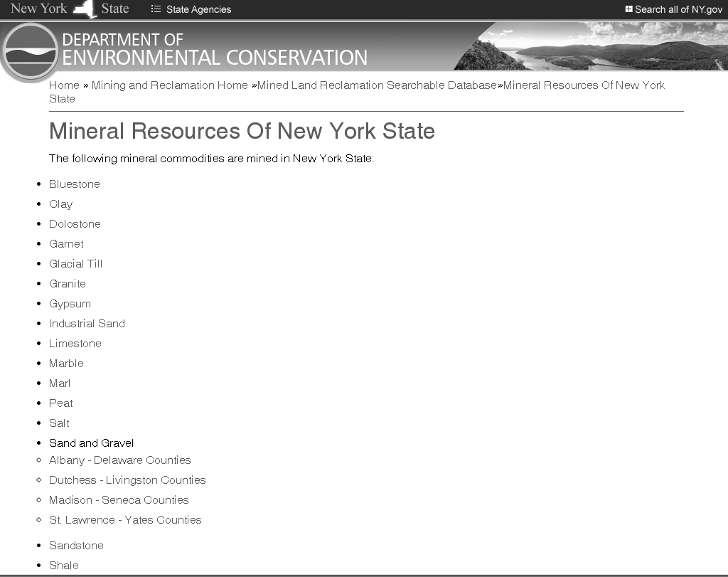Open Mining and Reclamation Home breadcrumb

(169, 85)
